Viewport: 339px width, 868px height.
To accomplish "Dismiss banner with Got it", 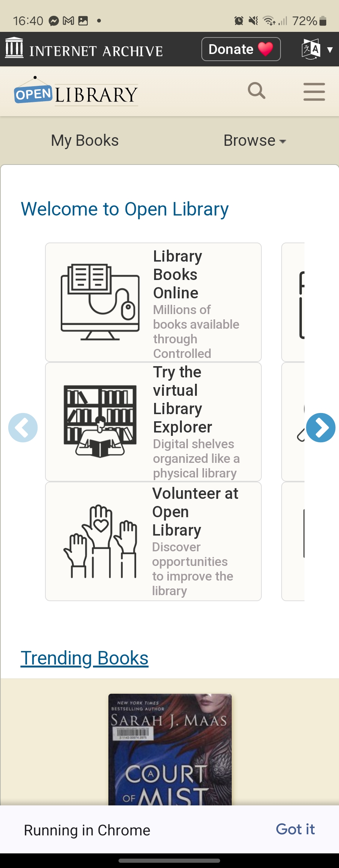I will click(x=295, y=829).
